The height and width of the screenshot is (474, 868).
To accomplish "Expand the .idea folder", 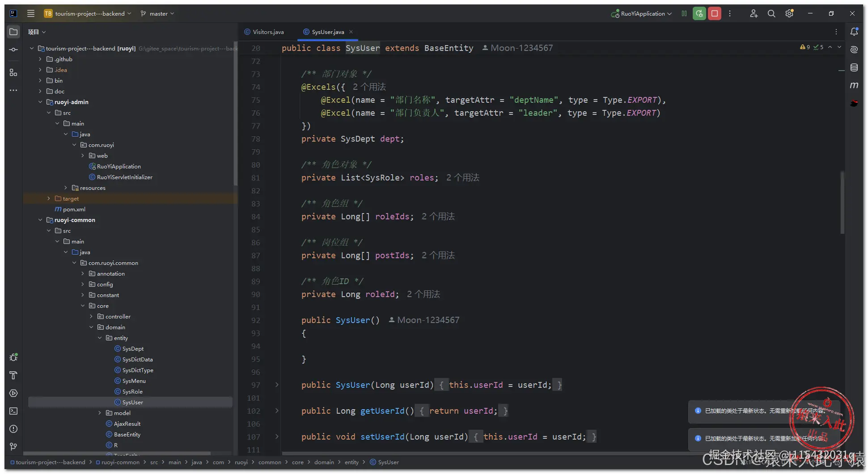I will pyautogui.click(x=40, y=70).
